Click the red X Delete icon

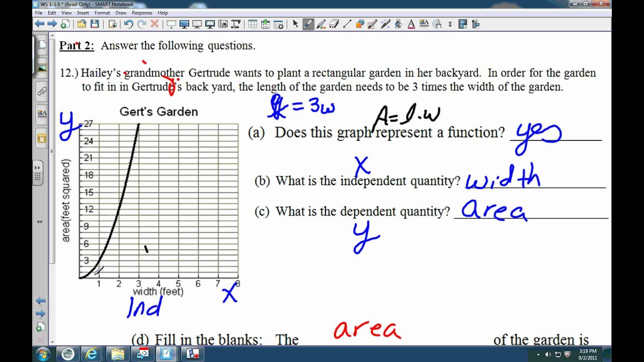[x=154, y=24]
